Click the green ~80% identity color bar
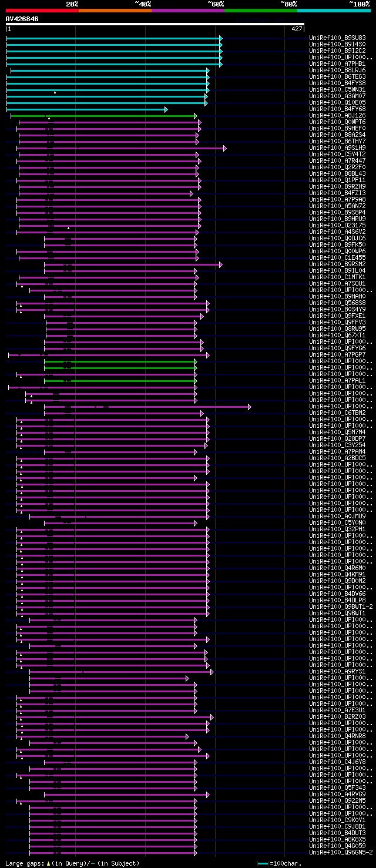Image resolution: width=376 pixels, height=868 pixels. (261, 11)
